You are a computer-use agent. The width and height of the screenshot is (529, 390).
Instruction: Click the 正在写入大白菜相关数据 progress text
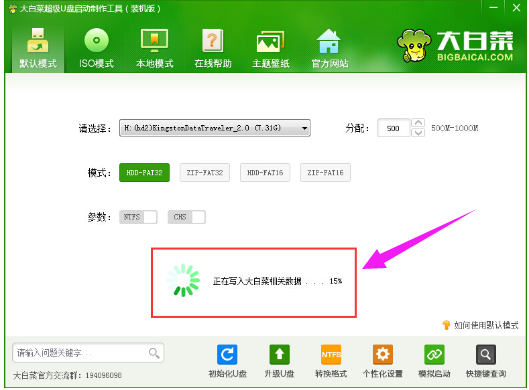point(277,281)
